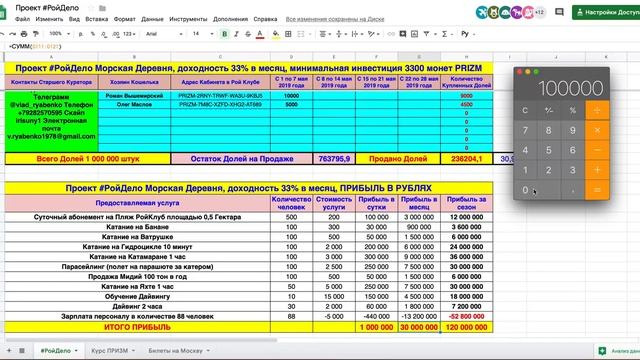Image resolution: width=640 pixels, height=360 pixels.
Task: Open the Вид menu
Action: (74, 19)
